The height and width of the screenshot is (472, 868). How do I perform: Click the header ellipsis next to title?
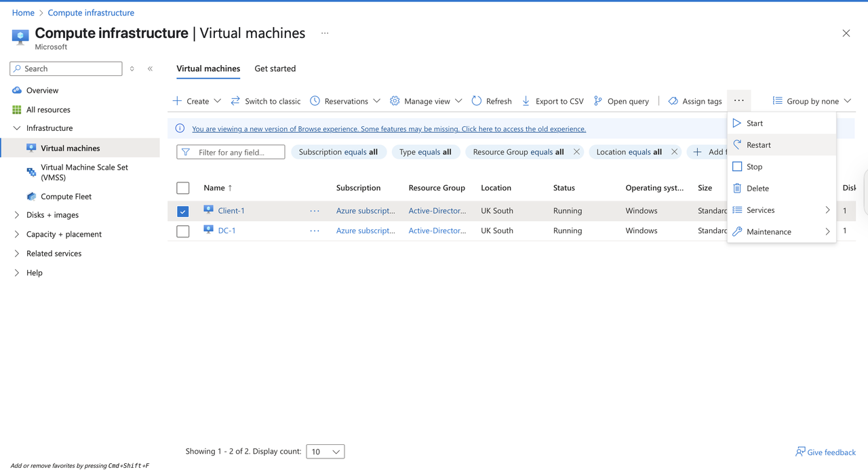point(325,33)
